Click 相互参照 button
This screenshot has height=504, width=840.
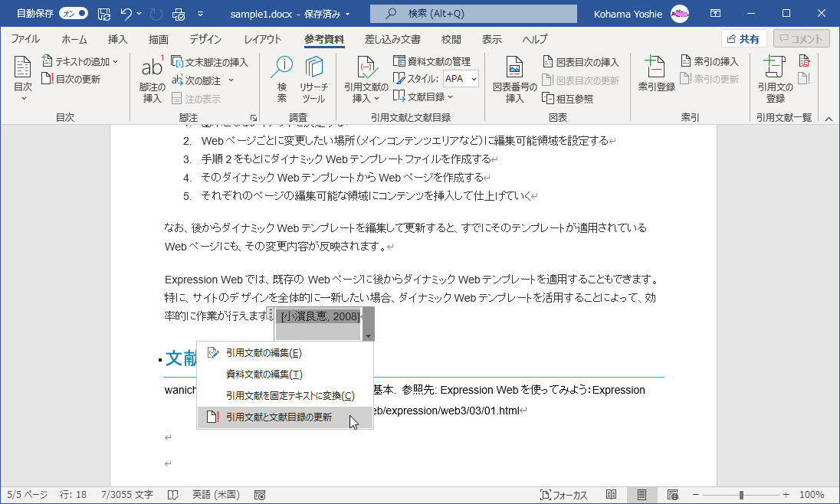(x=568, y=99)
